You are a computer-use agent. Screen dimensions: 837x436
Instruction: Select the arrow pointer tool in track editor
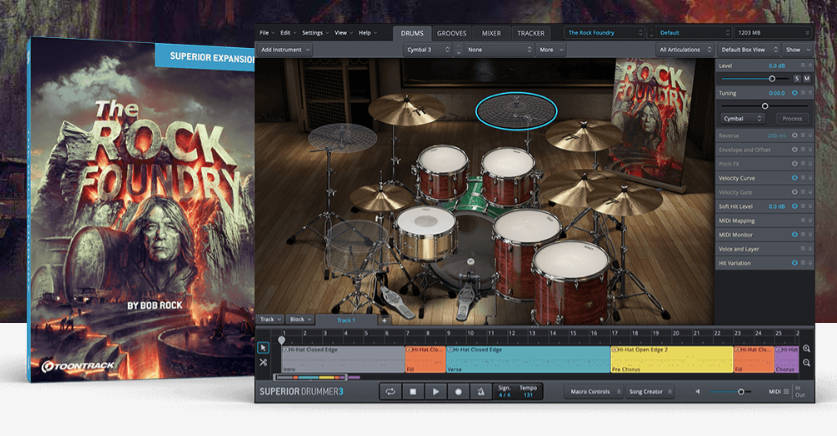263,348
